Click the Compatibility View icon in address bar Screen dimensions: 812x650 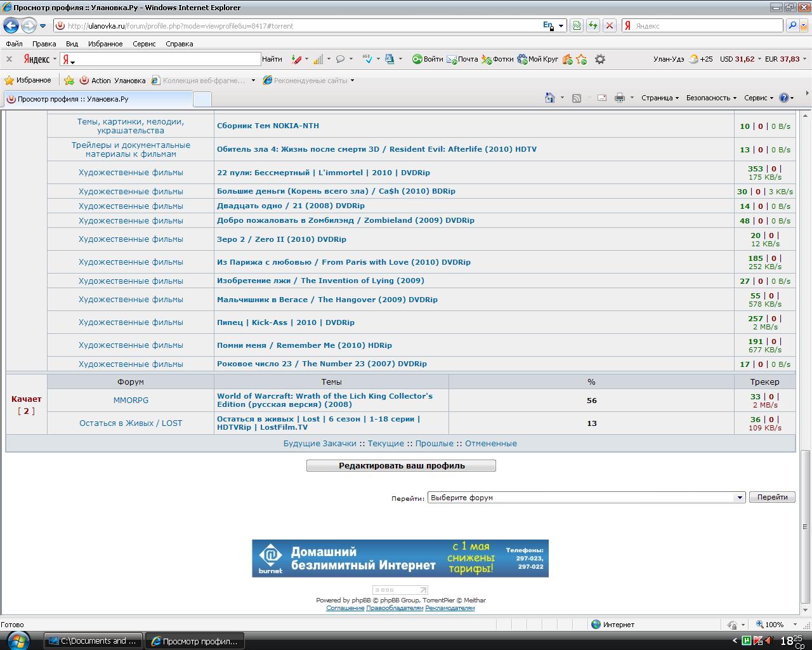(577, 25)
